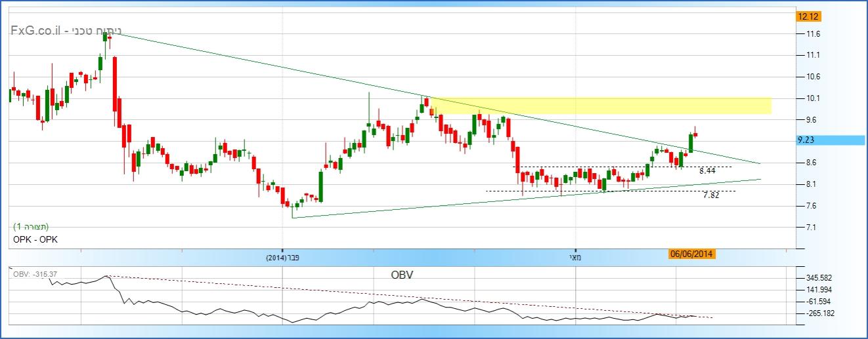Viewport: 868px width, 339px height.
Task: Click the 8.6 price axis tick
Action: pyautogui.click(x=812, y=163)
